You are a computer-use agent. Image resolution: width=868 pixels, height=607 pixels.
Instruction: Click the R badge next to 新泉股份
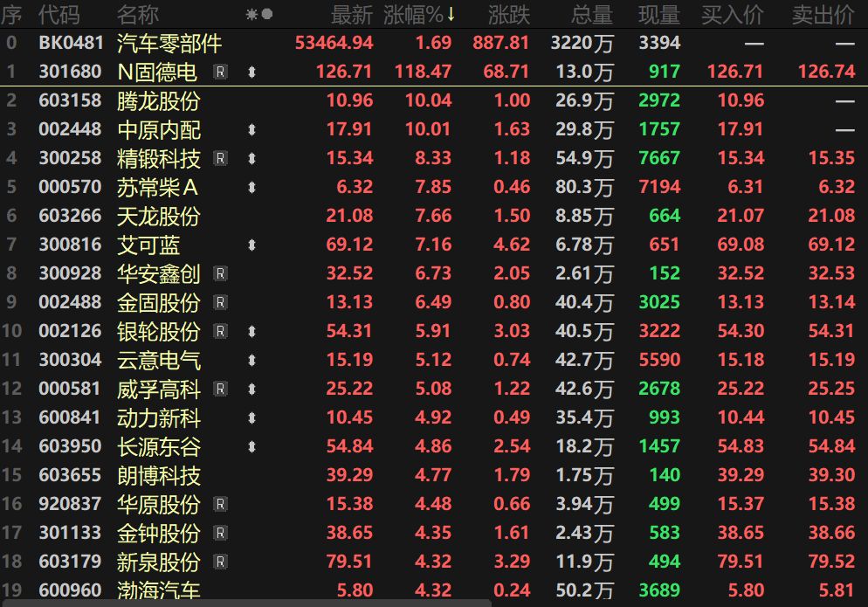(x=220, y=562)
